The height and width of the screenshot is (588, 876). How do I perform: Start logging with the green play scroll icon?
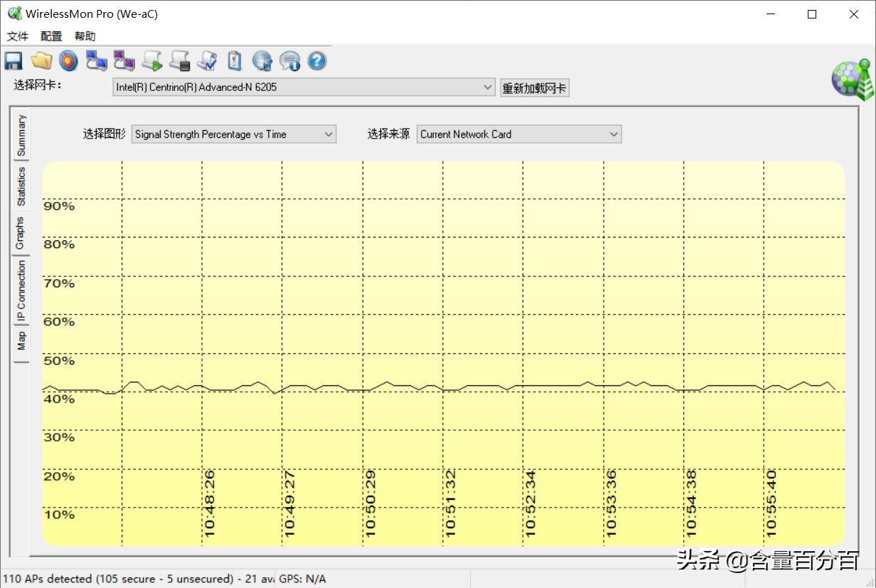(151, 61)
